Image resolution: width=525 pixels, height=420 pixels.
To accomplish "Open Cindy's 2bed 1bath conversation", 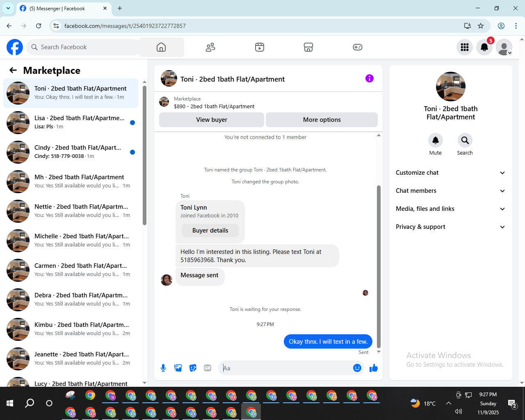I will (71, 152).
